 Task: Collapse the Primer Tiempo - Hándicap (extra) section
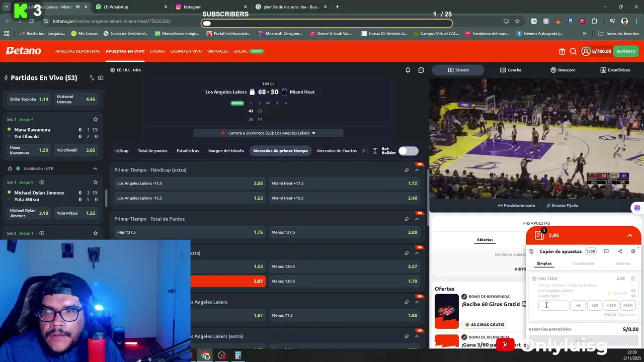point(417,170)
